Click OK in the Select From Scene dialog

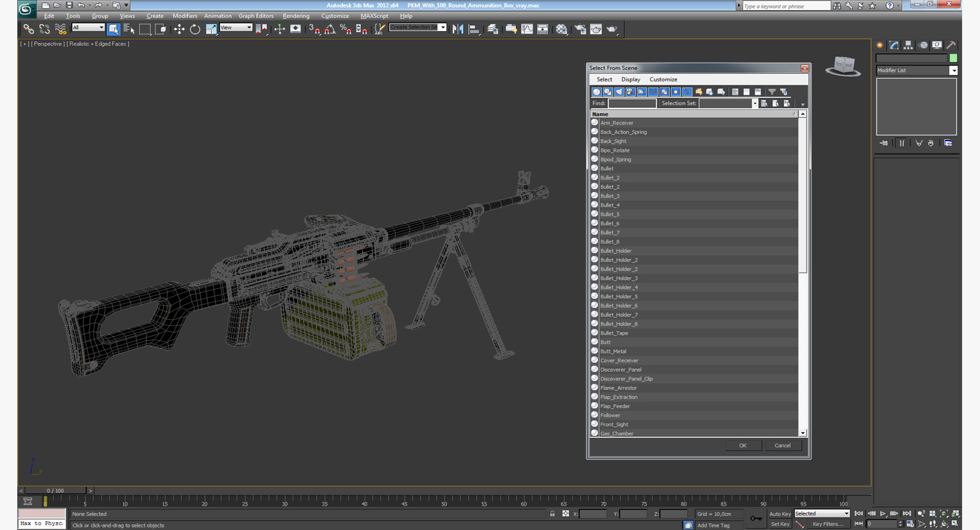[x=743, y=445]
